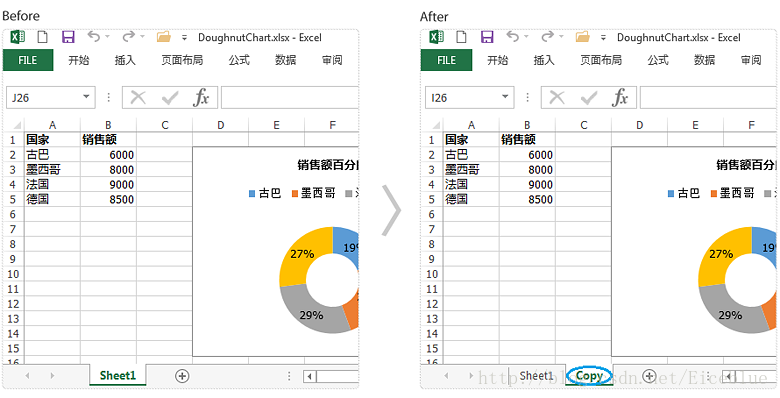
Task: Click cell 古巴 in Before window
Action: [x=52, y=155]
